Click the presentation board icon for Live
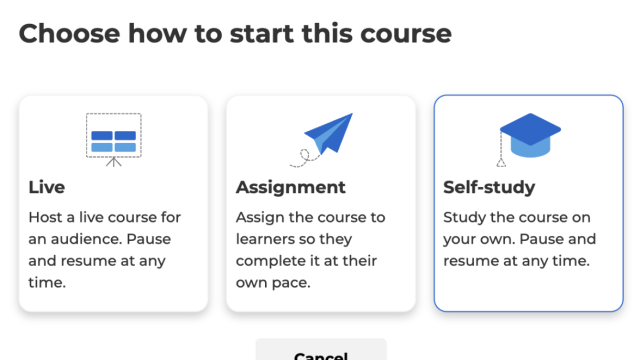640x360 pixels. tap(113, 140)
